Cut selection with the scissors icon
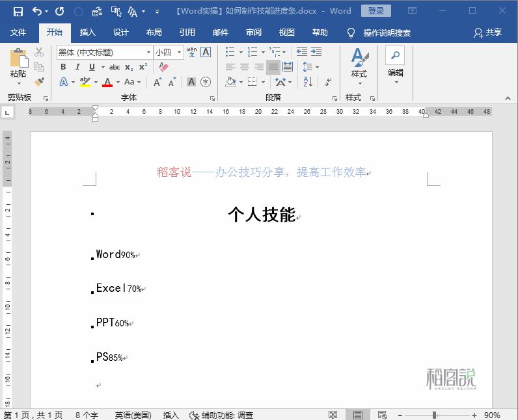This screenshot has width=518, height=420. 39,52
